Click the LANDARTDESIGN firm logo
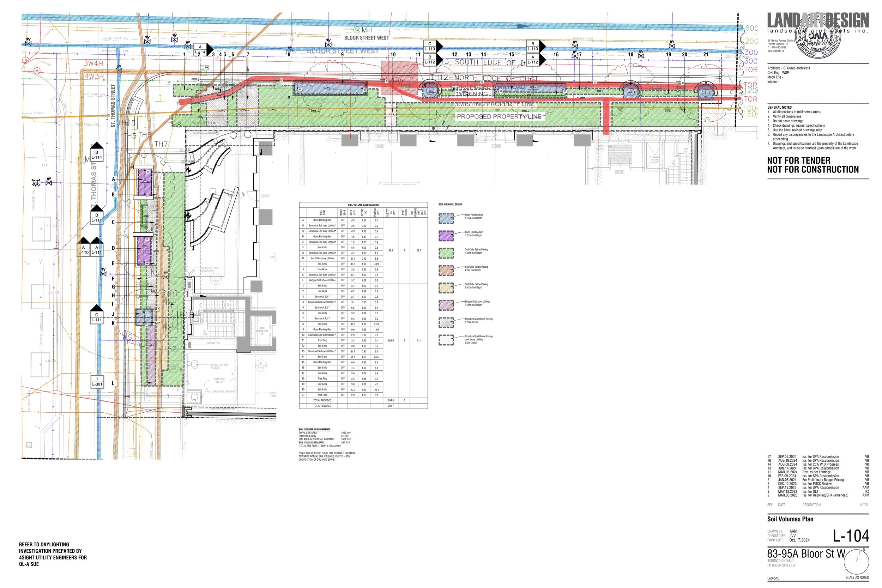This screenshot has width=882, height=588. point(818,23)
